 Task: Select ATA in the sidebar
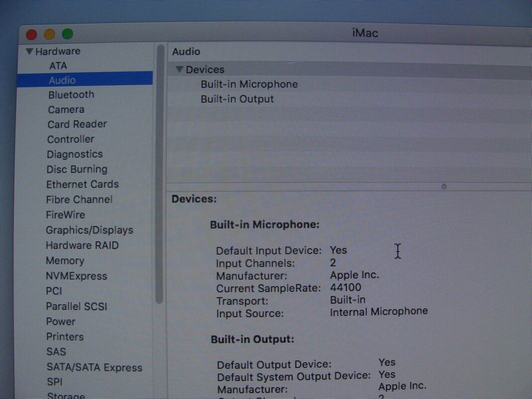coord(58,66)
